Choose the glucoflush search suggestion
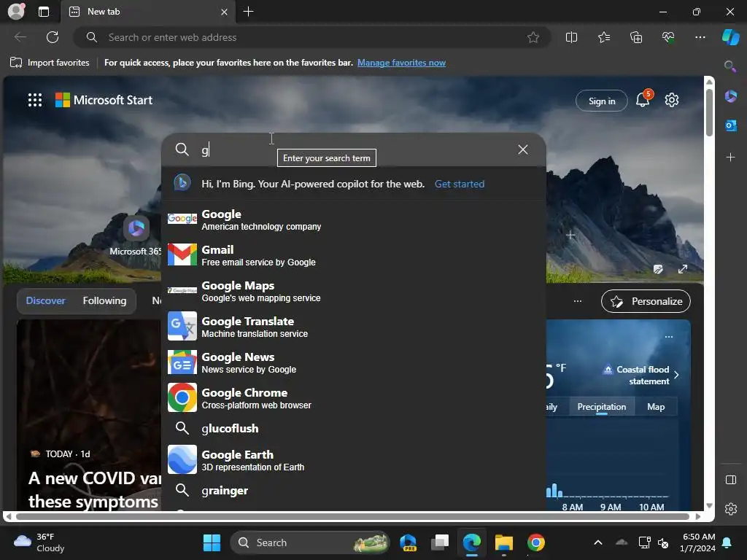Image resolution: width=747 pixels, height=560 pixels. [x=354, y=428]
